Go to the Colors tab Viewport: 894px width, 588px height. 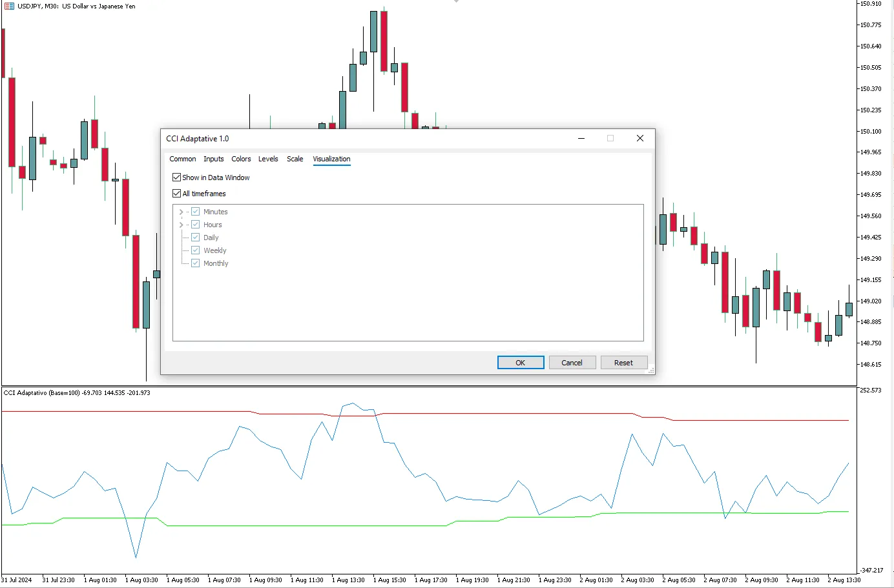pyautogui.click(x=241, y=159)
